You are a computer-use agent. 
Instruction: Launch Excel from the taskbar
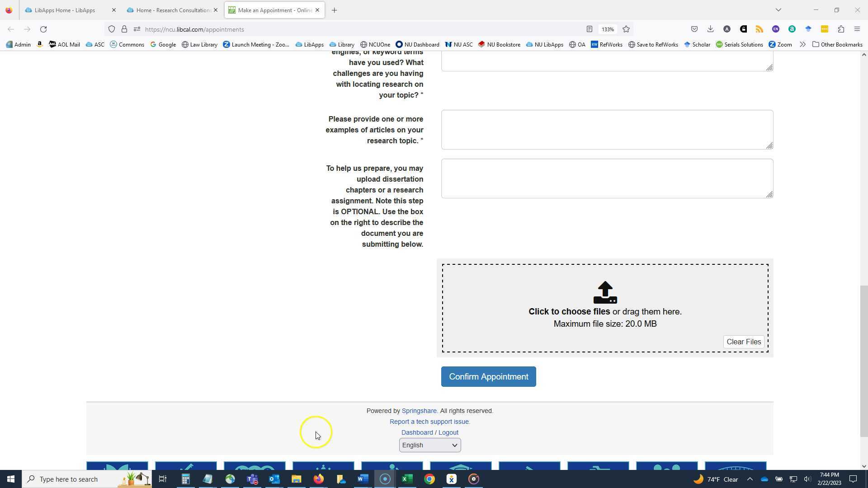(407, 479)
